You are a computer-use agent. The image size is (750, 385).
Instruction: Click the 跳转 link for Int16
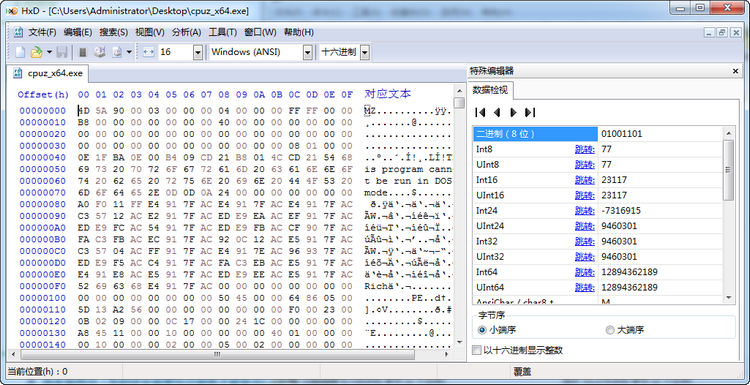pyautogui.click(x=585, y=180)
